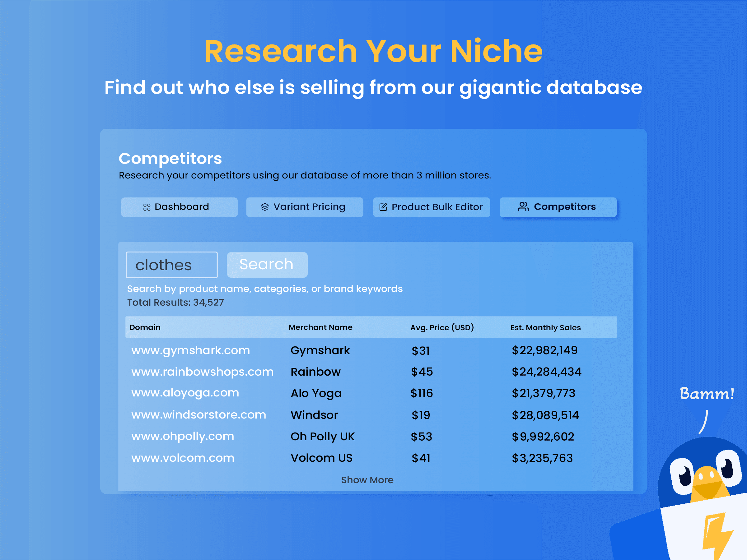This screenshot has width=747, height=560.
Task: Click the 3 million stores description line
Action: tap(305, 176)
